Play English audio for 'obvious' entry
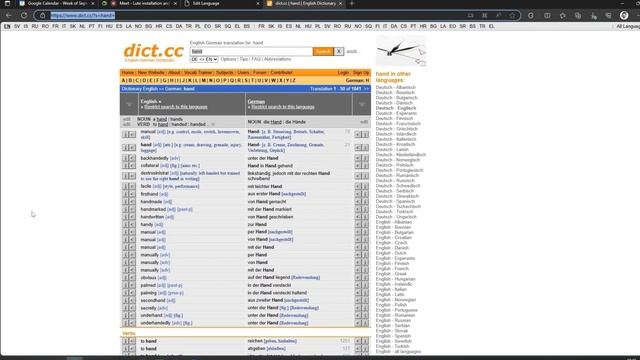The height and width of the screenshot is (360, 640). 132,278
